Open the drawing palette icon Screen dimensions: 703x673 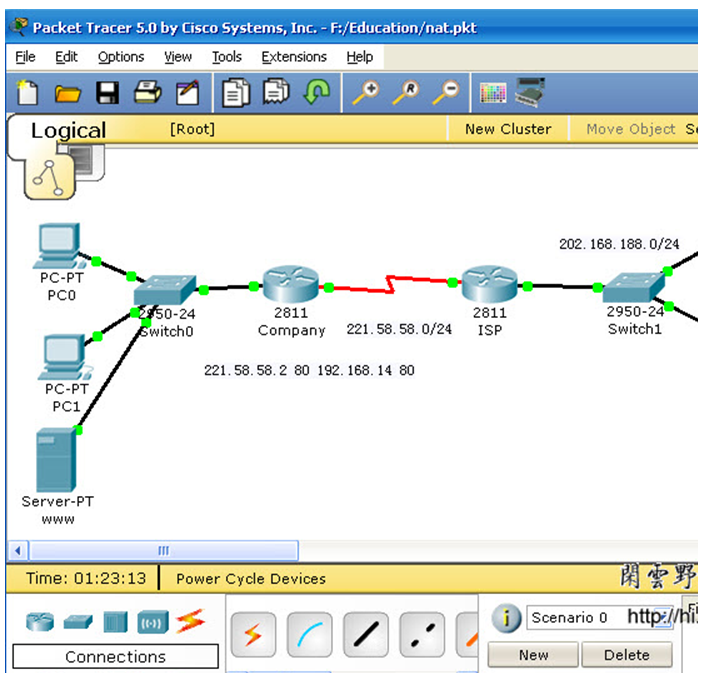click(493, 93)
